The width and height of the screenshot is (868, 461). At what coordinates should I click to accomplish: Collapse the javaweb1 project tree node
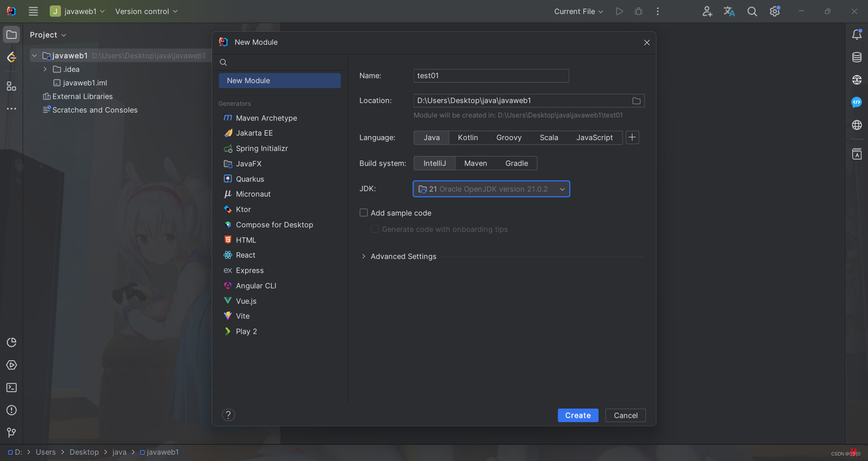[x=34, y=56]
